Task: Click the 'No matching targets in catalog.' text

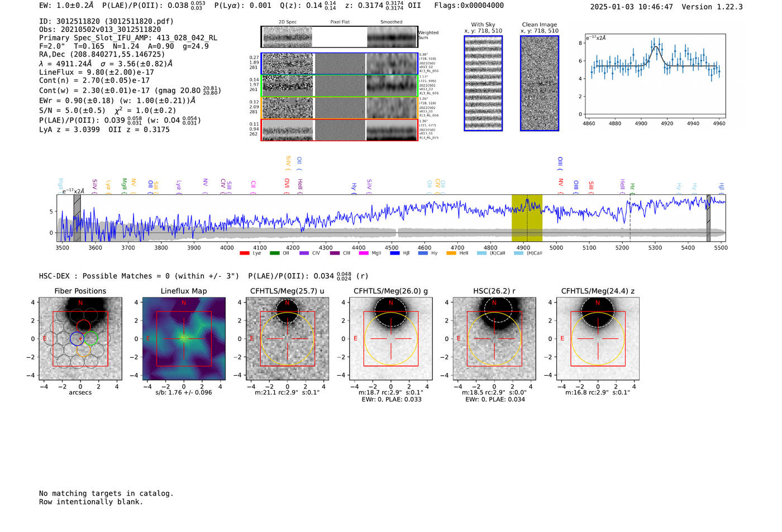Action: tap(106, 493)
